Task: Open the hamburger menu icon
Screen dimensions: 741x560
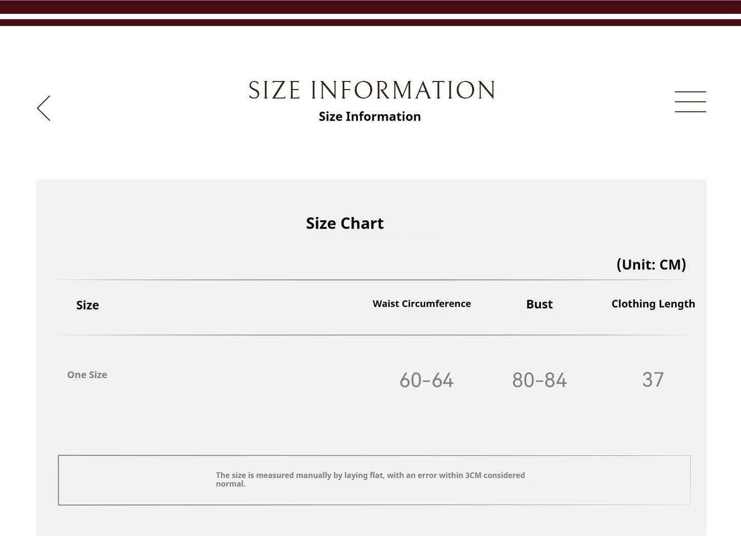Action: pyautogui.click(x=690, y=101)
